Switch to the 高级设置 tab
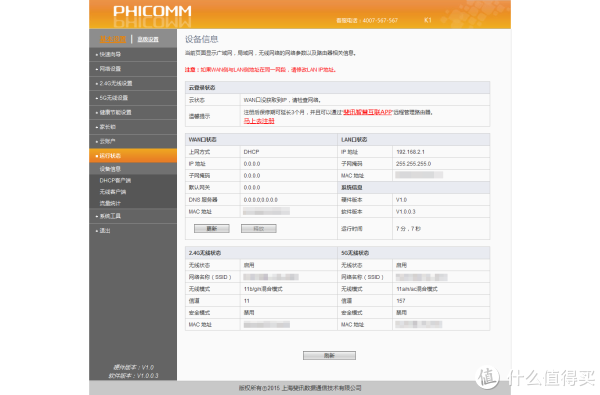The height and width of the screenshot is (395, 600). pyautogui.click(x=148, y=39)
